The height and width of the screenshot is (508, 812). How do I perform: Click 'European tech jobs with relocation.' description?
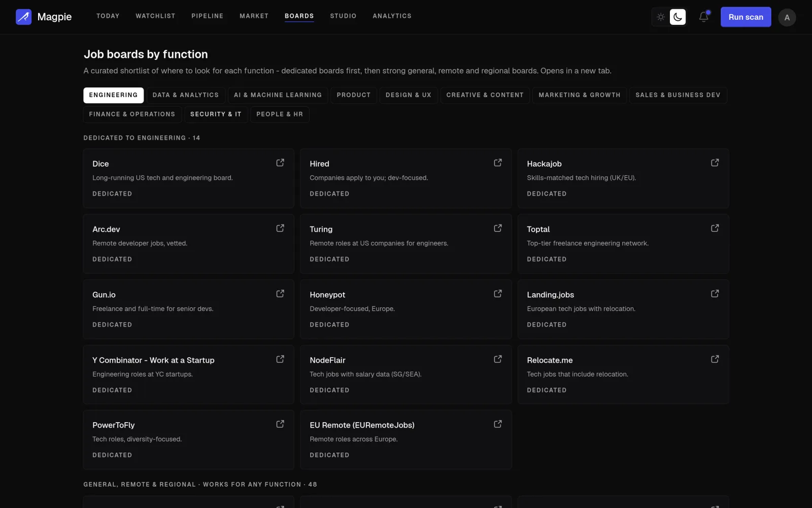(x=581, y=309)
